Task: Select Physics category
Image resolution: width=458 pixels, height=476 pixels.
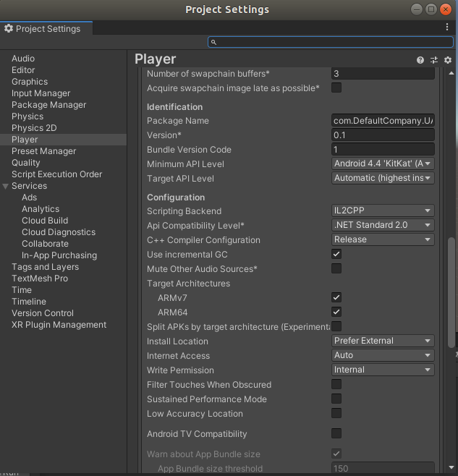Action: point(27,116)
